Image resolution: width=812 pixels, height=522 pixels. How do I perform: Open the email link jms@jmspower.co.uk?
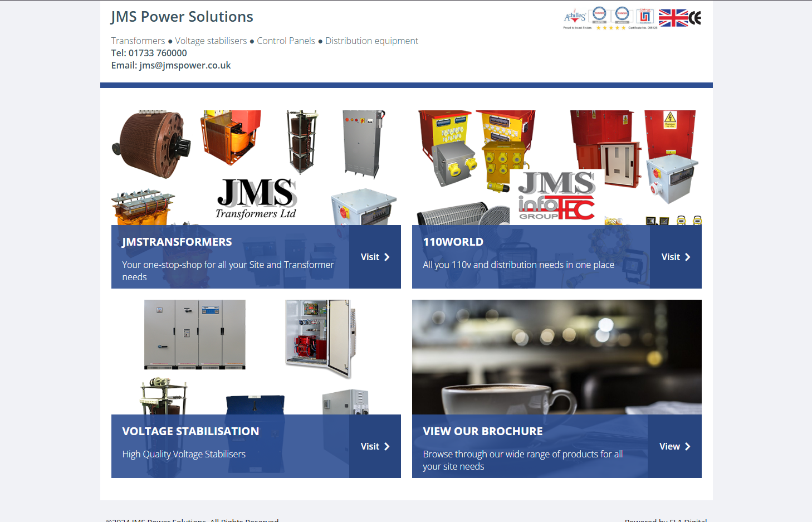185,65
